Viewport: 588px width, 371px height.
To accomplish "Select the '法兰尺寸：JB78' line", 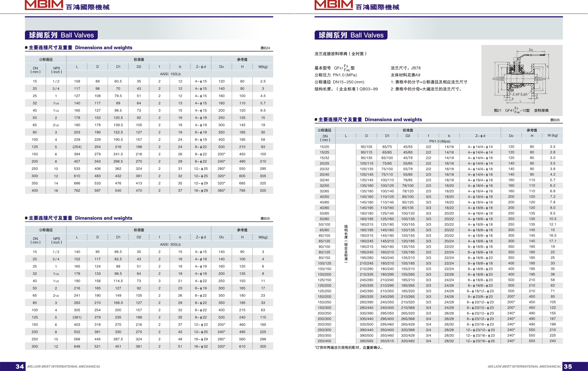I will click(x=406, y=68).
